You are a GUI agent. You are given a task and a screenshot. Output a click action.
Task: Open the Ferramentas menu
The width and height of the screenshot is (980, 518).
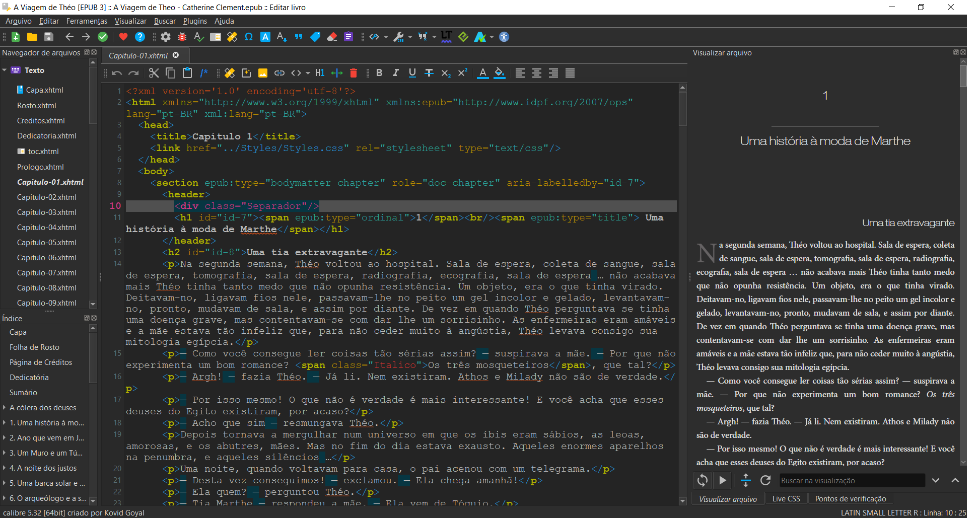87,21
